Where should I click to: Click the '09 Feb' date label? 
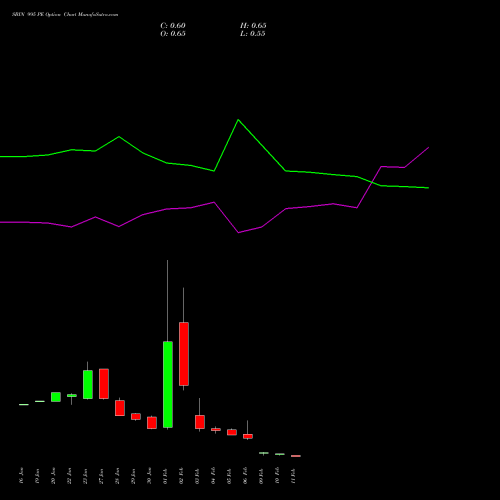pyautogui.click(x=262, y=476)
